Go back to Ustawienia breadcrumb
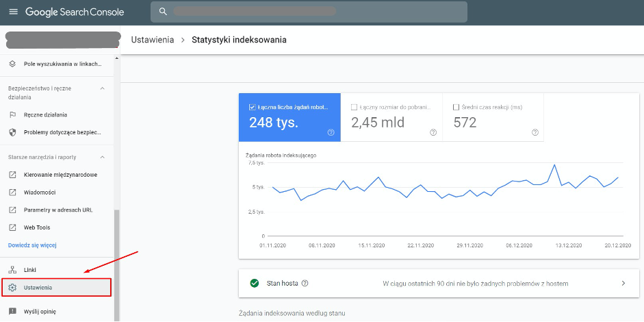This screenshot has height=322, width=644. tap(152, 40)
